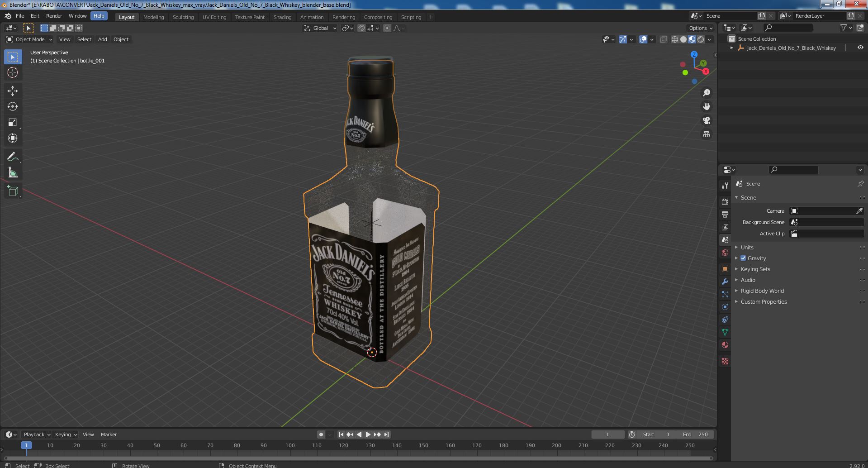Open the Object properties tab
The width and height of the screenshot is (868, 468).
[725, 269]
